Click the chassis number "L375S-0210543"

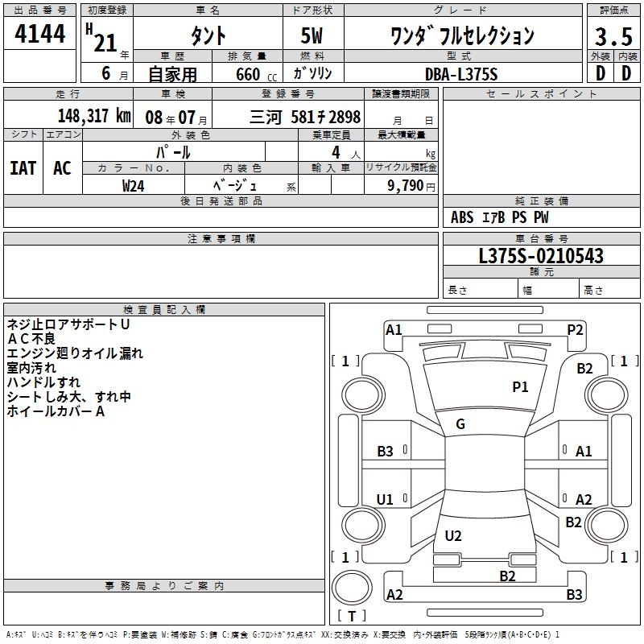point(541,256)
